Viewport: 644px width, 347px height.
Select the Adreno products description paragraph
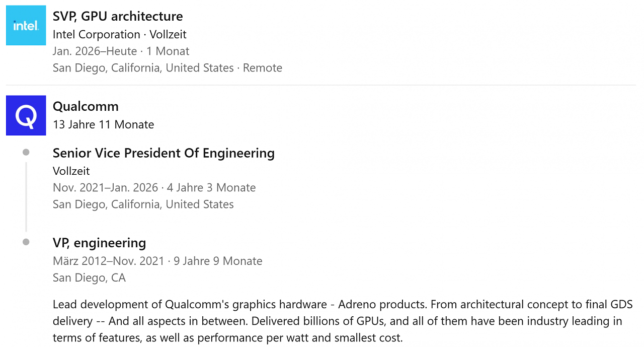[343, 321]
